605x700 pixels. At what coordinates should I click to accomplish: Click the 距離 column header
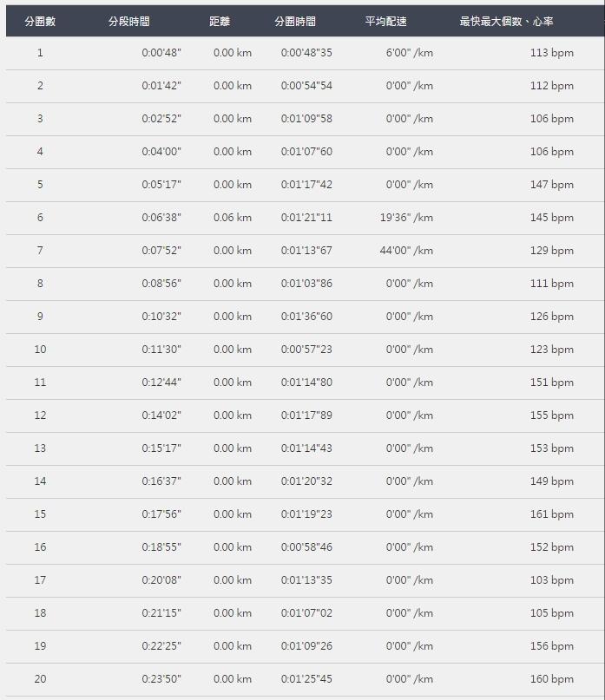(x=220, y=22)
